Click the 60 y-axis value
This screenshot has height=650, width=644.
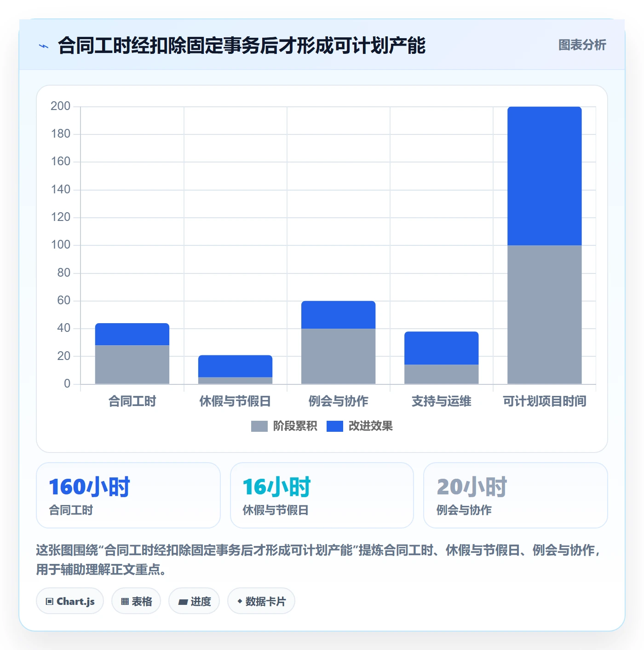[x=63, y=301]
